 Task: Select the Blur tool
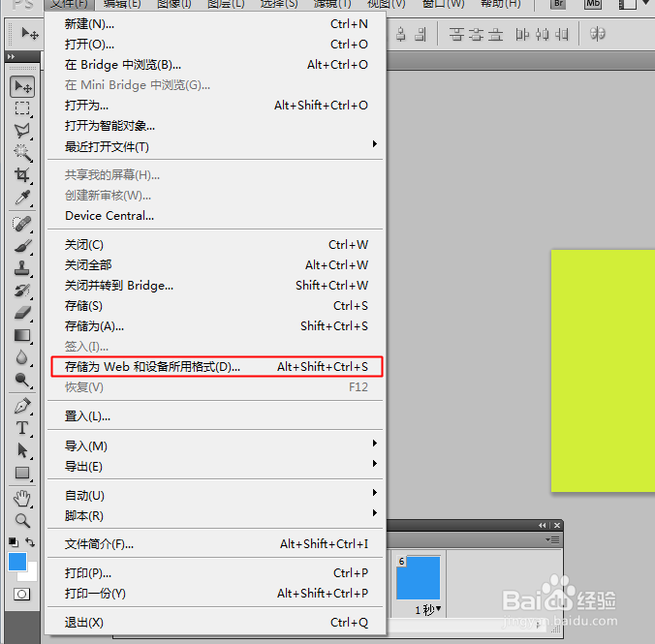pos(22,357)
